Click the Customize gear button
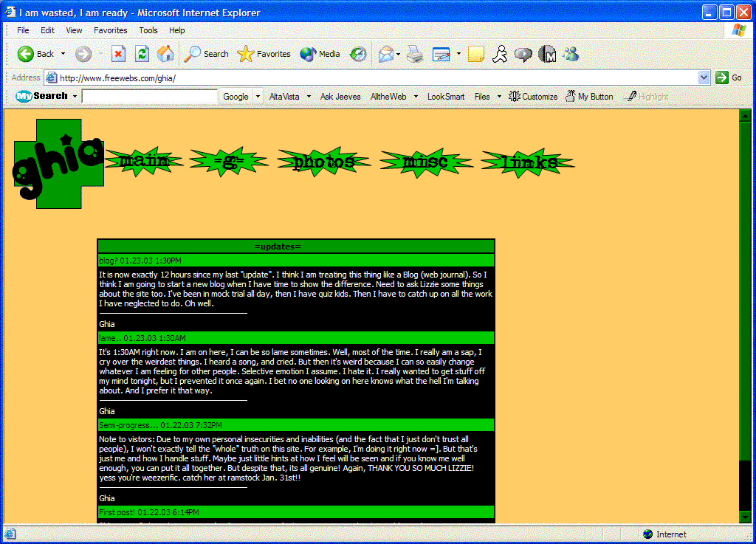 point(533,97)
